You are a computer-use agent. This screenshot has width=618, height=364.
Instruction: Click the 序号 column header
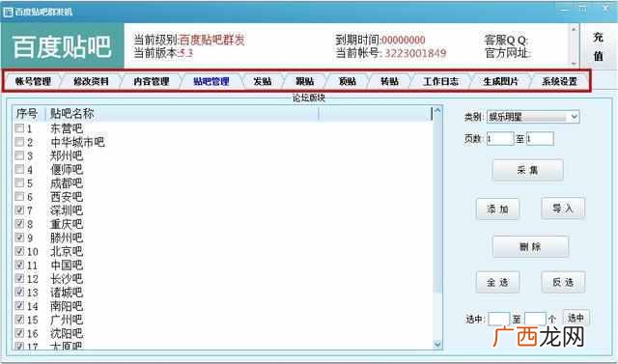[29, 114]
